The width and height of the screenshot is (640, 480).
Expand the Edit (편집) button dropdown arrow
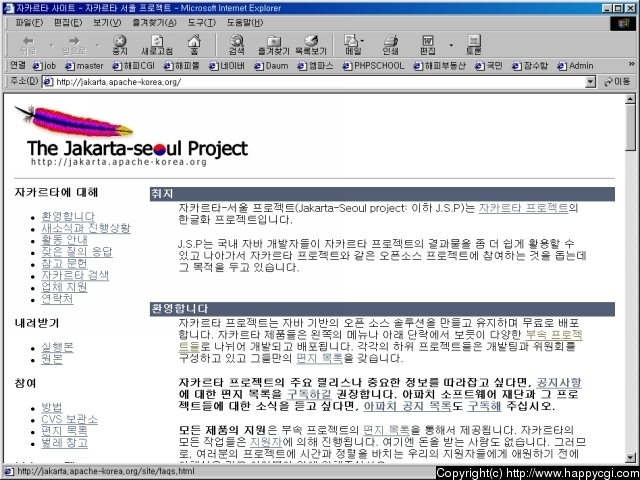click(451, 45)
